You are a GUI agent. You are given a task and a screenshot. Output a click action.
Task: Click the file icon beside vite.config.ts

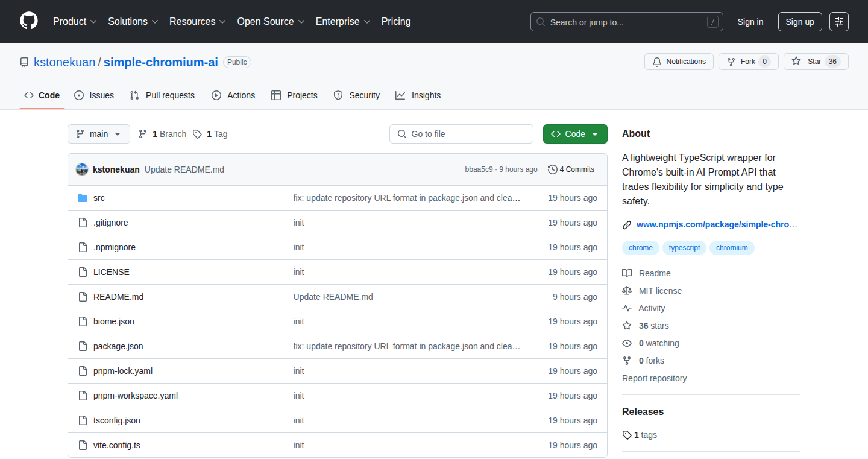83,445
